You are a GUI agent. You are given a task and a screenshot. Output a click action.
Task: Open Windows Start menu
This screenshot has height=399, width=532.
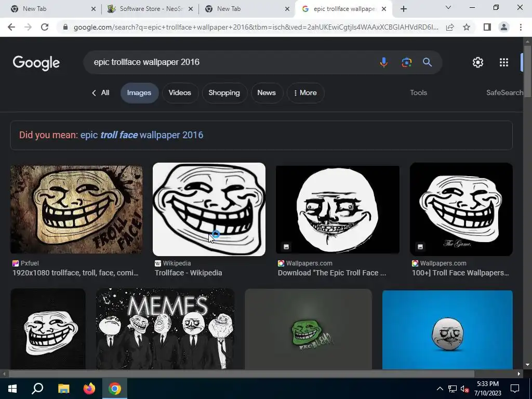point(12,389)
